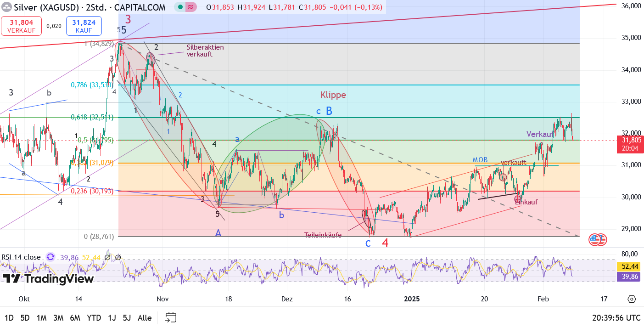Click the open value O31,853 in header
The height and width of the screenshot is (328, 644).
(221, 7)
